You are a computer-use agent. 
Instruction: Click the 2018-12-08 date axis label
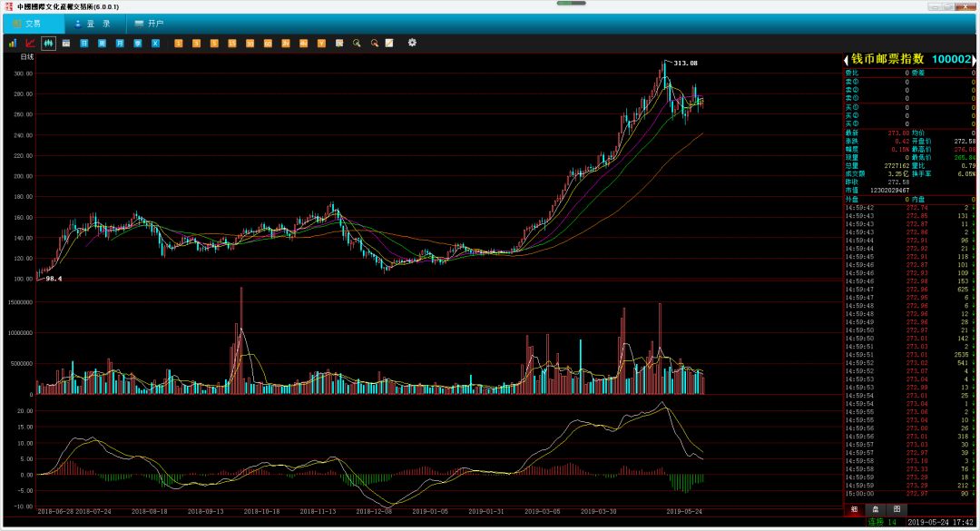point(374,512)
